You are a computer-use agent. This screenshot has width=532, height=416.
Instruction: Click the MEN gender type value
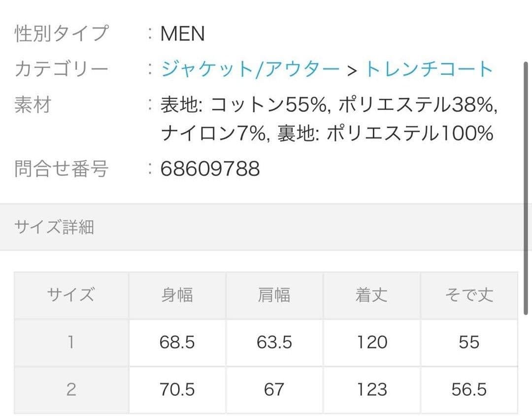coord(182,34)
